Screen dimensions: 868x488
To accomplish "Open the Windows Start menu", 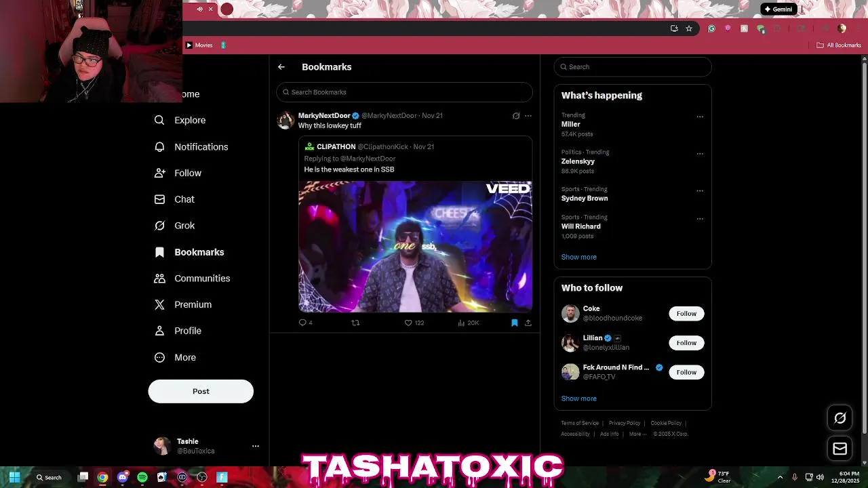I will tap(14, 477).
